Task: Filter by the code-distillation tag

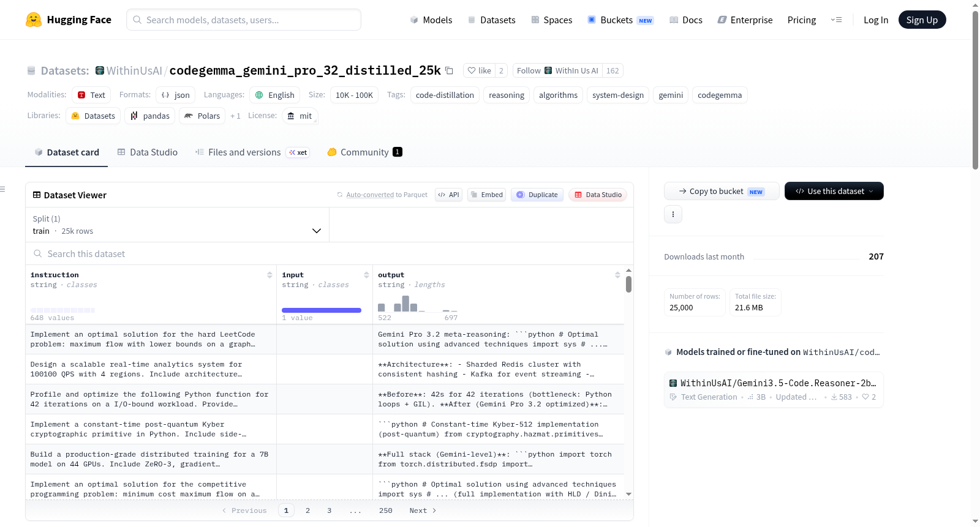Action: [x=445, y=95]
